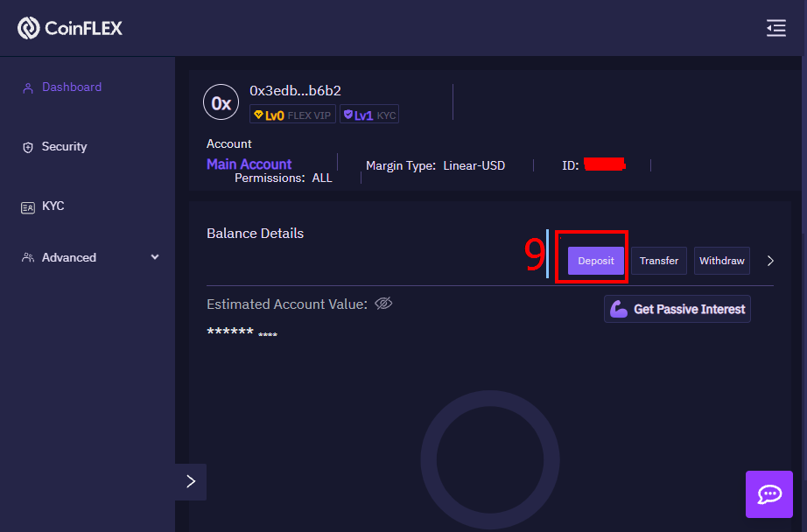Toggle the Estimated Account Value visibility eye
Screen dimensions: 807x532
tap(383, 304)
